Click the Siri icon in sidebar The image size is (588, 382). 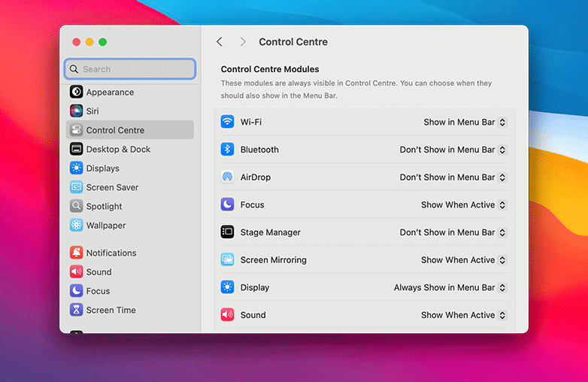pyautogui.click(x=77, y=111)
